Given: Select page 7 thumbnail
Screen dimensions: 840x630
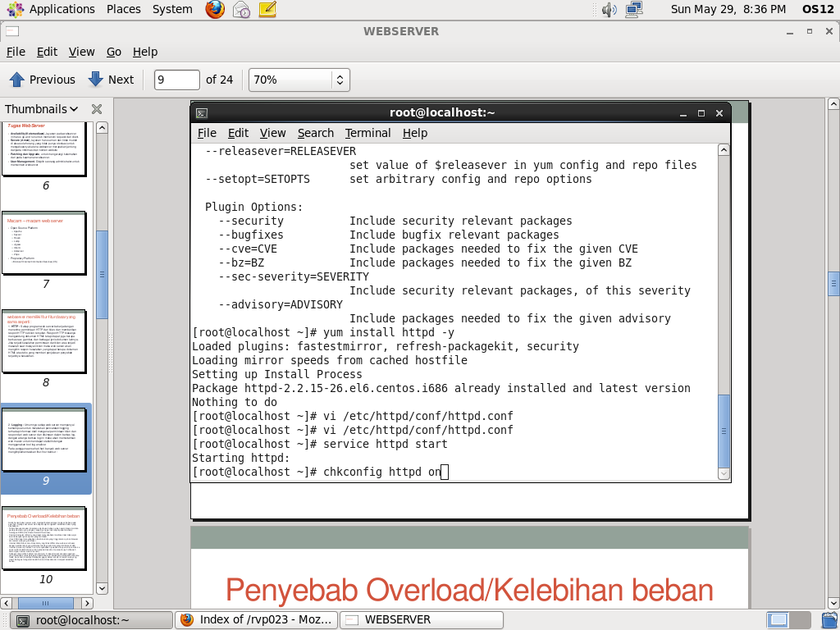Looking at the screenshot, I should point(44,243).
